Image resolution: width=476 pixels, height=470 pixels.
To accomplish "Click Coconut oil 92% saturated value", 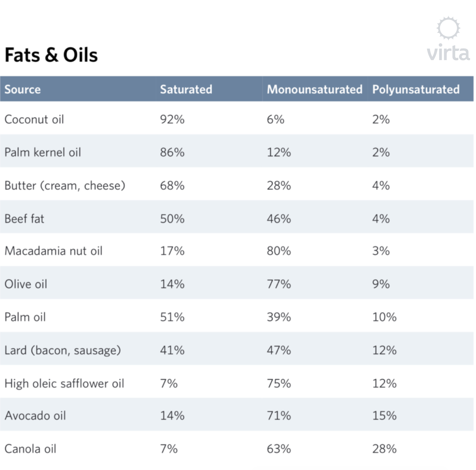I will (172, 119).
